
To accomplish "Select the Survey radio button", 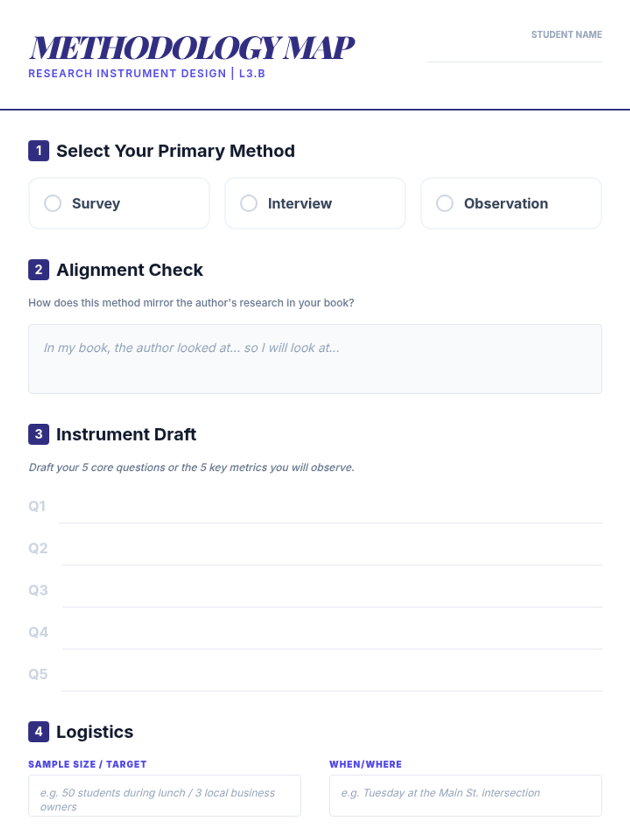I will coord(52,203).
